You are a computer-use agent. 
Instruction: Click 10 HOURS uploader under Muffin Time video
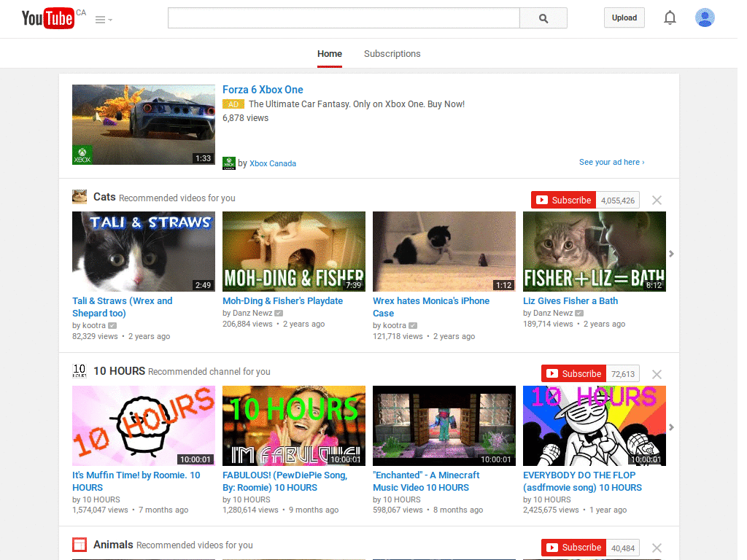pyautogui.click(x=101, y=499)
